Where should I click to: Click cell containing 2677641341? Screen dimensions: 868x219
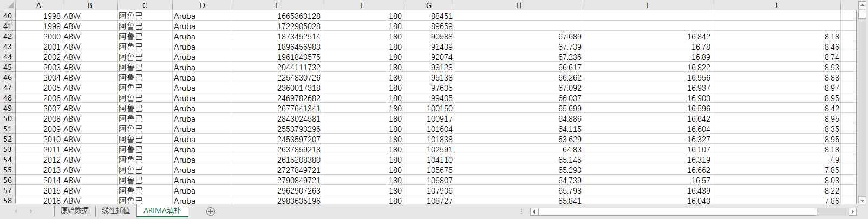(x=277, y=108)
